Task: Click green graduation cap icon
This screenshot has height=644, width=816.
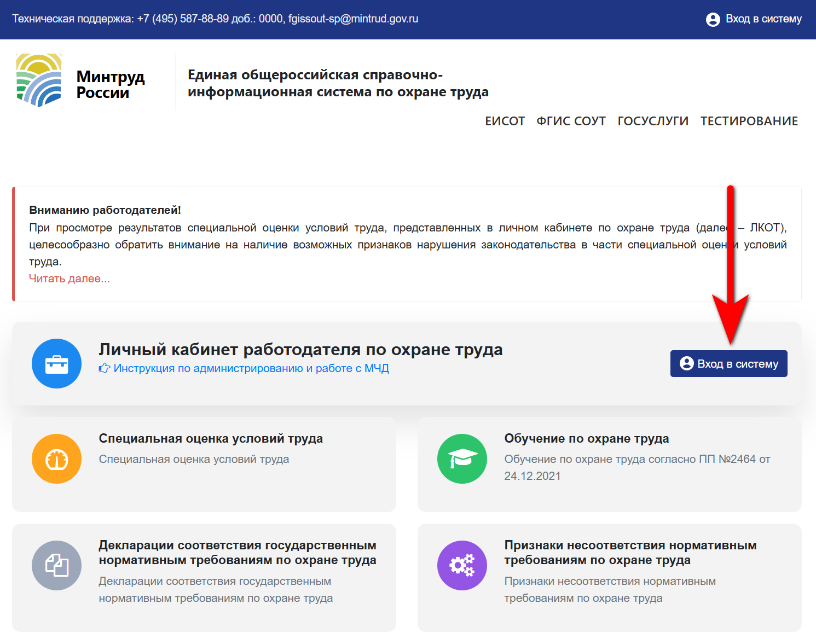Action: (462, 459)
